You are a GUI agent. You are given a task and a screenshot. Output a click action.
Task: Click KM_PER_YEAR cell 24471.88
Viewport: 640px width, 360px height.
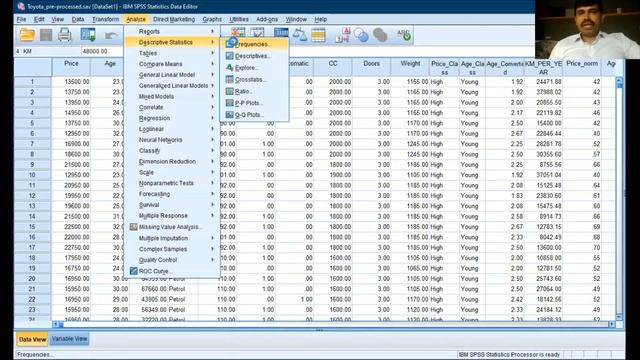click(x=543, y=82)
